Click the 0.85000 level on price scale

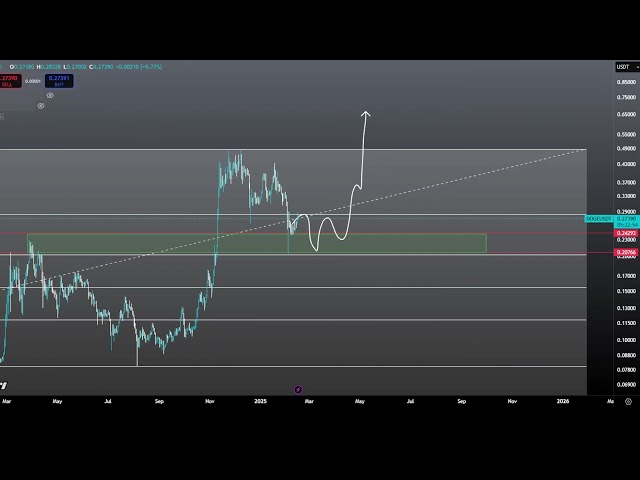point(626,82)
